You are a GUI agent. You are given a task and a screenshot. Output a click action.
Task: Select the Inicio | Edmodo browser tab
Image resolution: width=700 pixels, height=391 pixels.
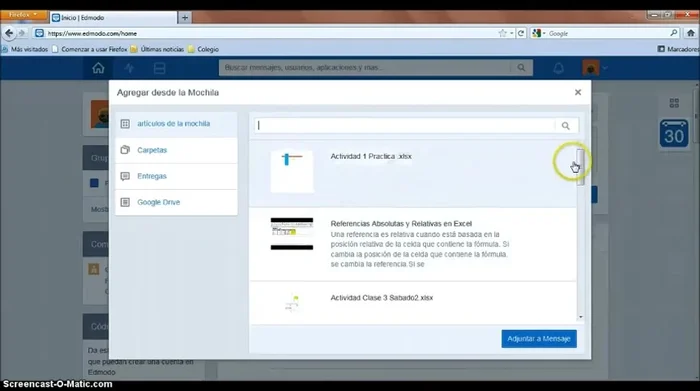pos(113,17)
